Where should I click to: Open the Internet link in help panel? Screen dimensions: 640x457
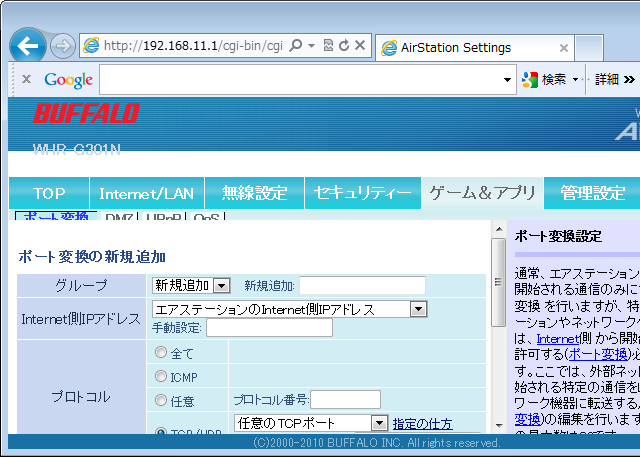click(x=558, y=339)
